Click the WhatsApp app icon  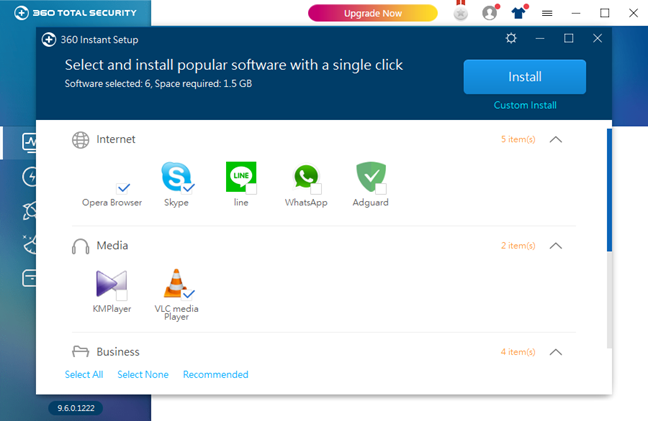click(x=306, y=177)
